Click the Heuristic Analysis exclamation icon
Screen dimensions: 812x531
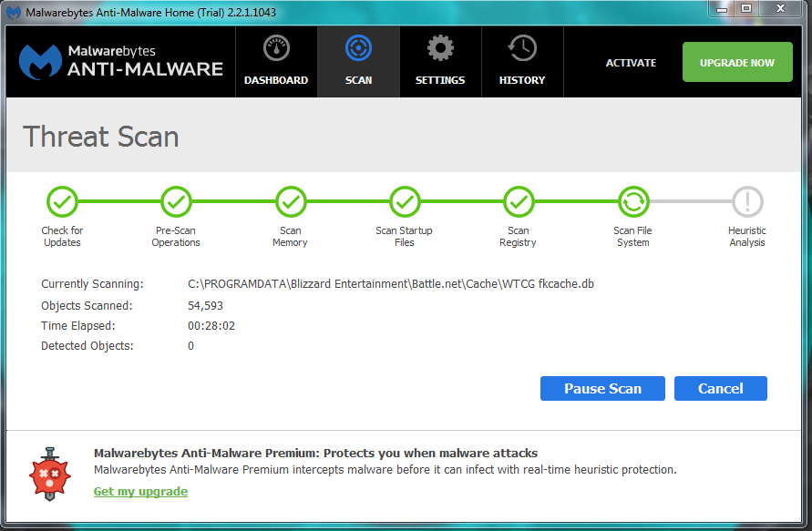[747, 202]
